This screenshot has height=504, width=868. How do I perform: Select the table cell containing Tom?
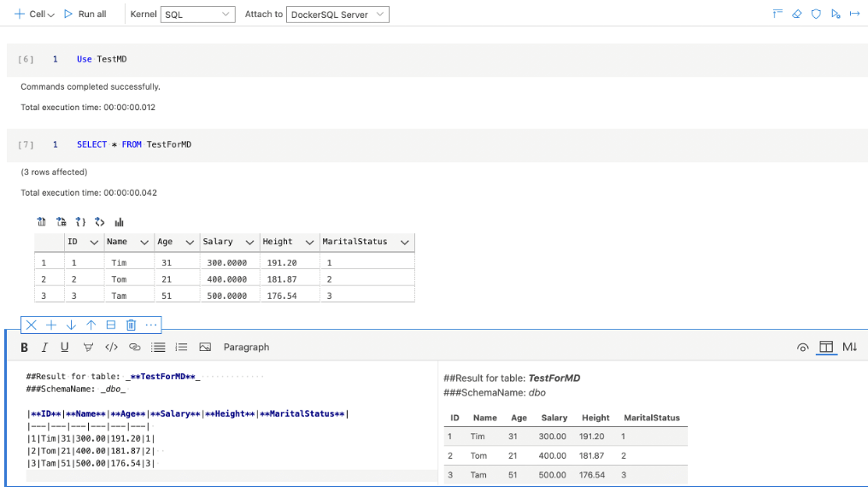[119, 279]
